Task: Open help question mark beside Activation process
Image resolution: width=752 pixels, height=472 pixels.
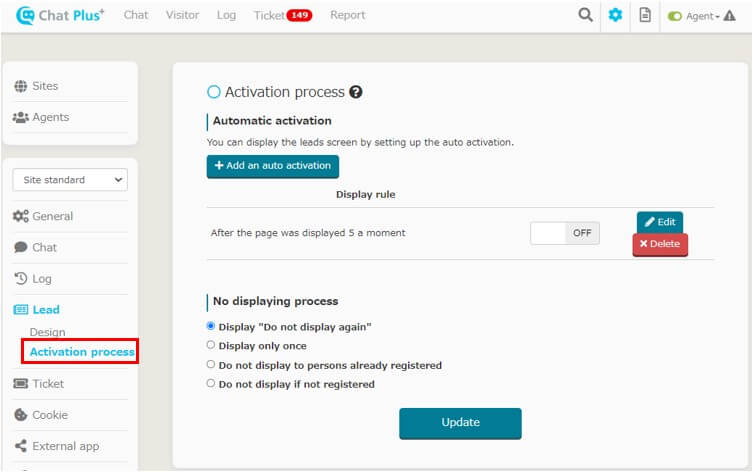Action: pyautogui.click(x=355, y=92)
